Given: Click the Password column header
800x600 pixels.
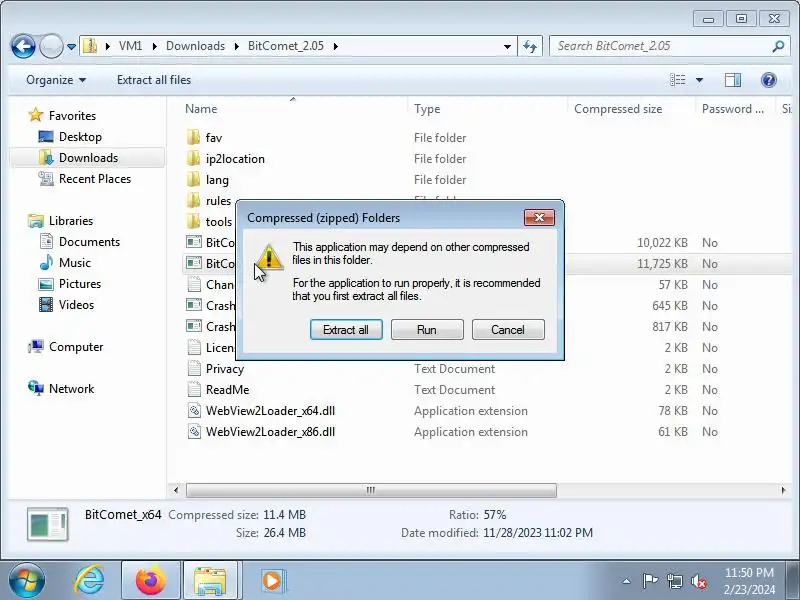Looking at the screenshot, I should coord(734,109).
